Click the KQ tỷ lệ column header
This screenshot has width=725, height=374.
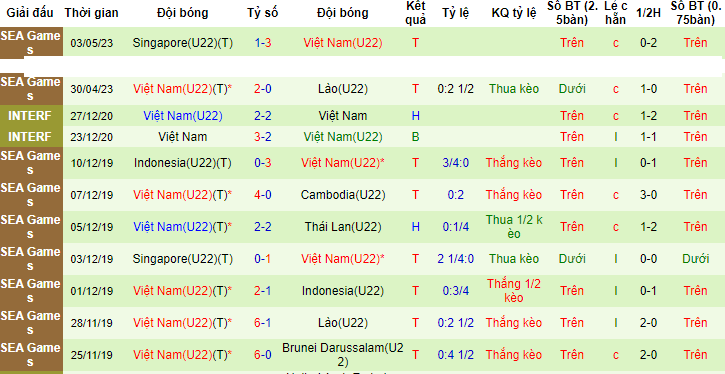click(x=514, y=13)
